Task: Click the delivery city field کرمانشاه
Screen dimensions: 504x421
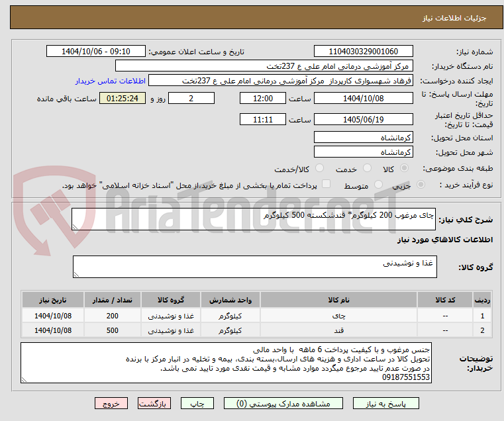Action: [363, 152]
